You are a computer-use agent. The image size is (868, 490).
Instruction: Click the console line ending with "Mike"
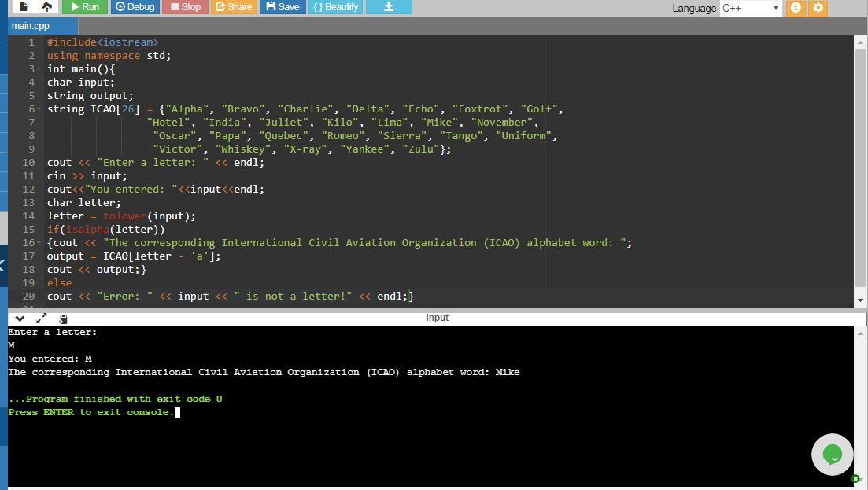[264, 372]
